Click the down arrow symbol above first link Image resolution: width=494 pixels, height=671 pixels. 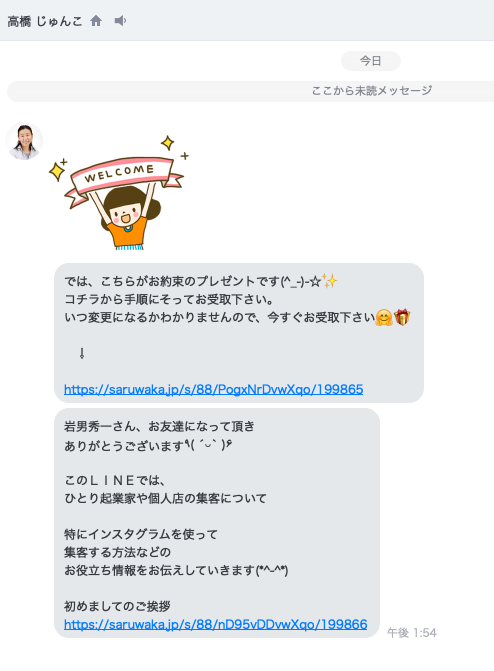click(82, 353)
